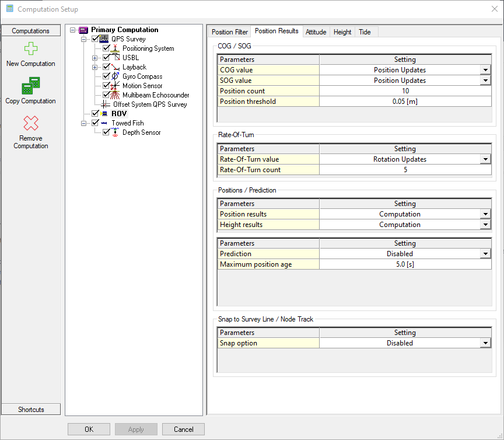Open the Shortcuts panel bar

(x=31, y=409)
